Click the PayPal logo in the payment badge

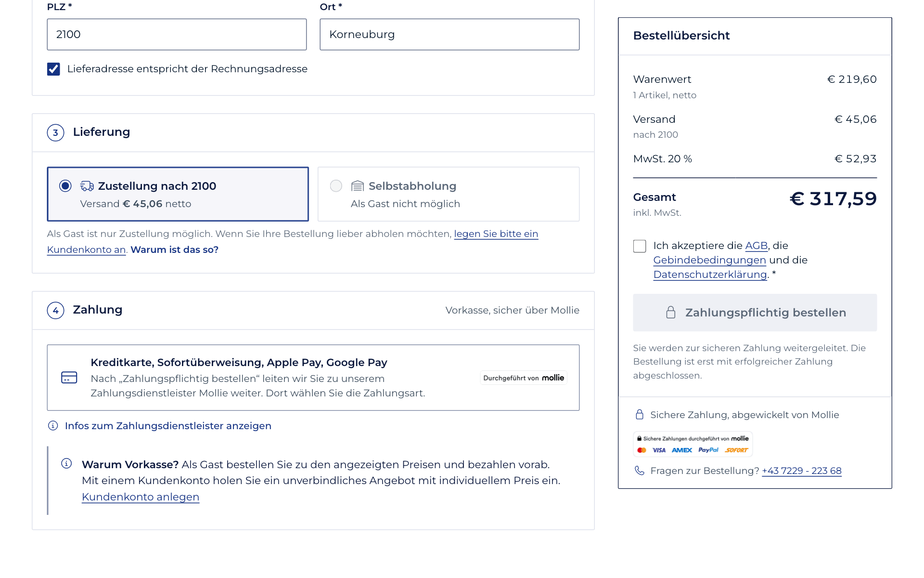pos(708,450)
